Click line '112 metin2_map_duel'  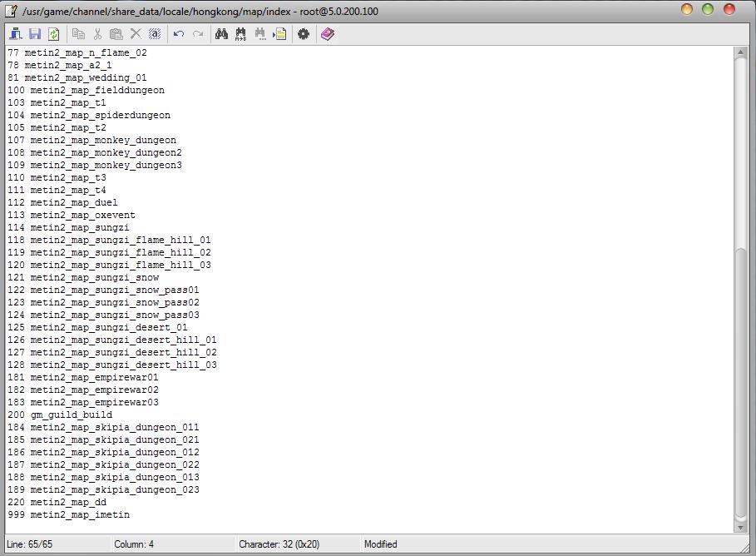pyautogui.click(x=62, y=203)
